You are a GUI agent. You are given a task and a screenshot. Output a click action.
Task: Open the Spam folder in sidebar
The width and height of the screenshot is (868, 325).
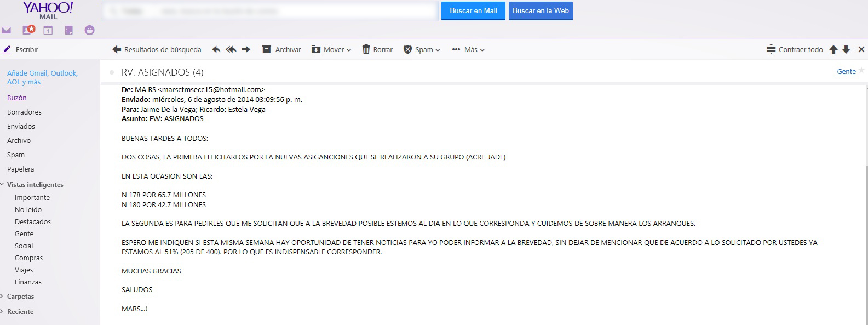16,155
